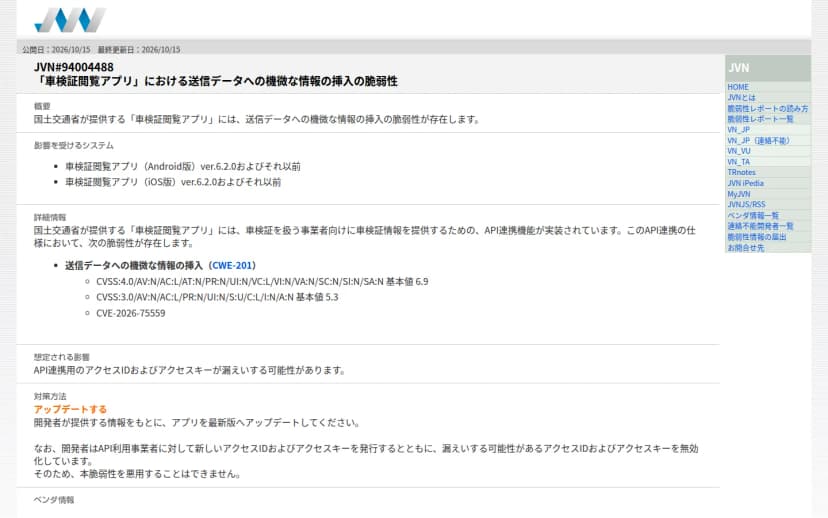Open MyJVN from the sidebar
This screenshot has width=828, height=518.
(739, 194)
